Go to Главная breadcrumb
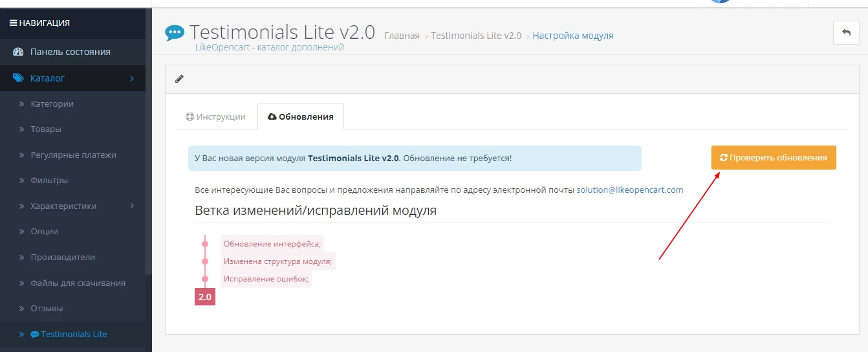868x352 pixels. [x=402, y=36]
